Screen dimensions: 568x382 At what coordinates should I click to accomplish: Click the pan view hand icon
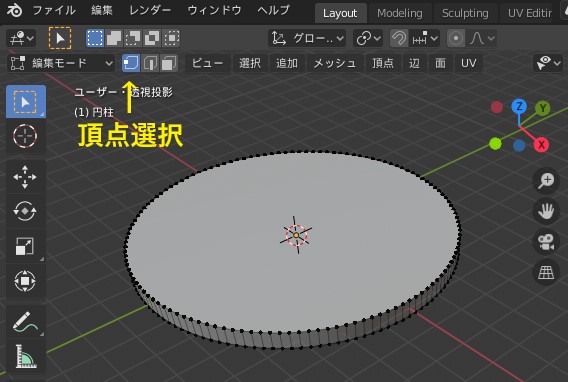click(x=546, y=211)
